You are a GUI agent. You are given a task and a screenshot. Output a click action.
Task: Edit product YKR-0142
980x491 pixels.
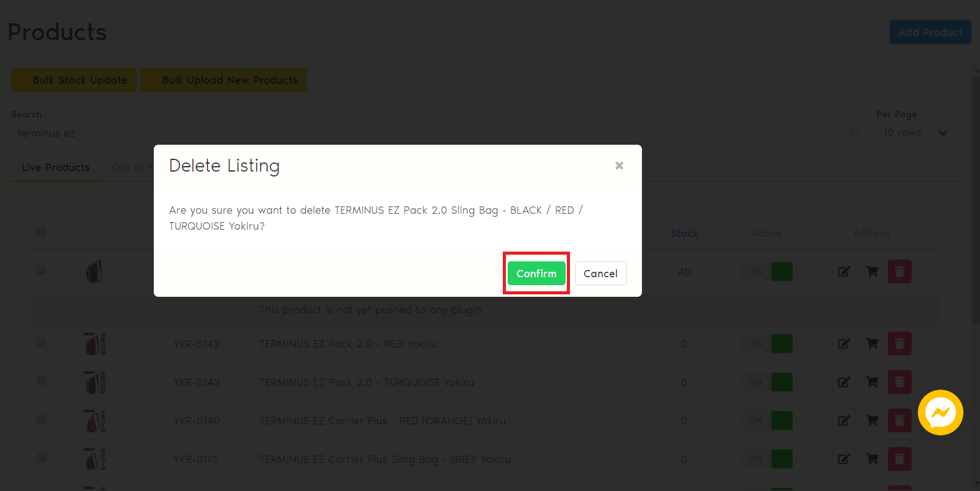click(844, 344)
